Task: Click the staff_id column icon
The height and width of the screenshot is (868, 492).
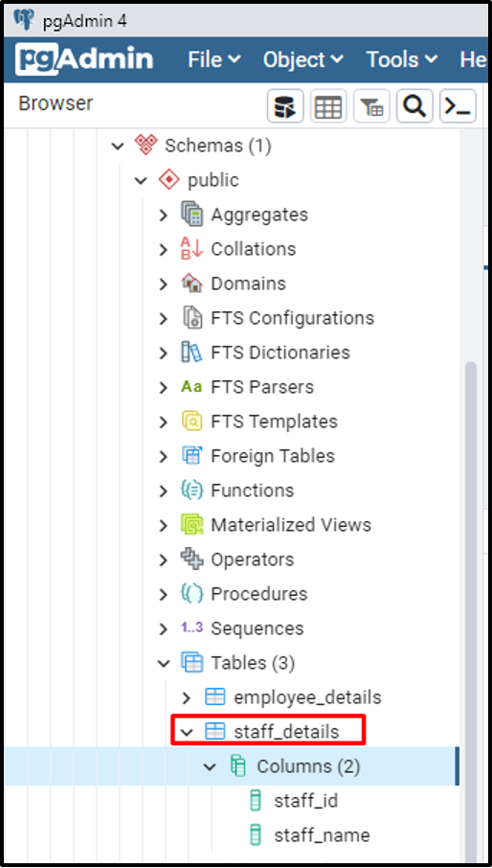Action: (x=256, y=801)
